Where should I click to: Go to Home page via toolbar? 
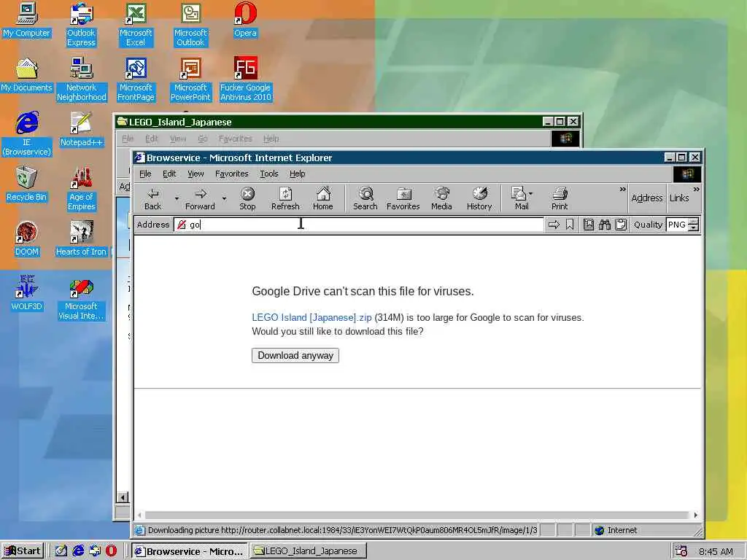323,198
